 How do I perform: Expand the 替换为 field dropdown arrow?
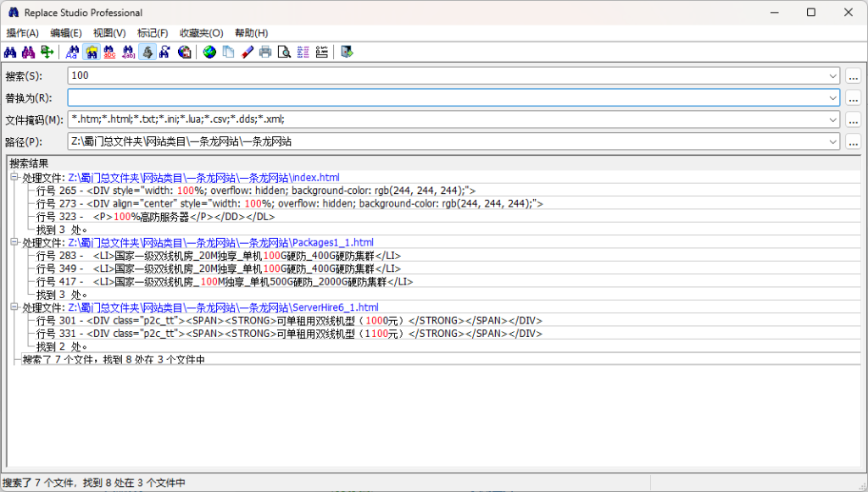[x=832, y=98]
